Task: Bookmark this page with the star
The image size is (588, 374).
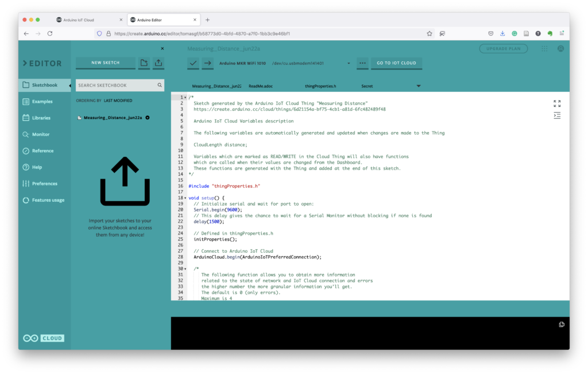Action: click(430, 33)
